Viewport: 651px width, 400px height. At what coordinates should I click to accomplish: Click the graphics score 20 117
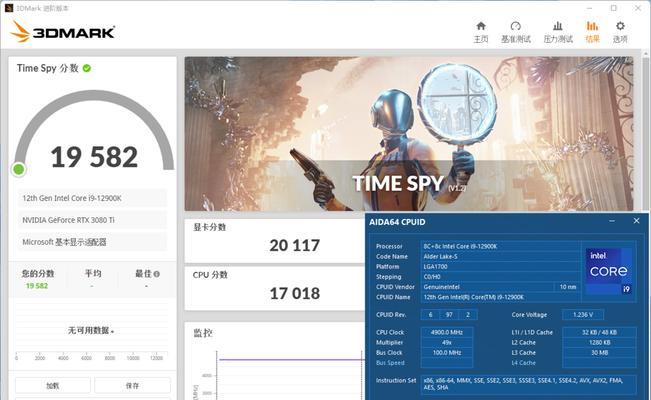click(x=295, y=245)
